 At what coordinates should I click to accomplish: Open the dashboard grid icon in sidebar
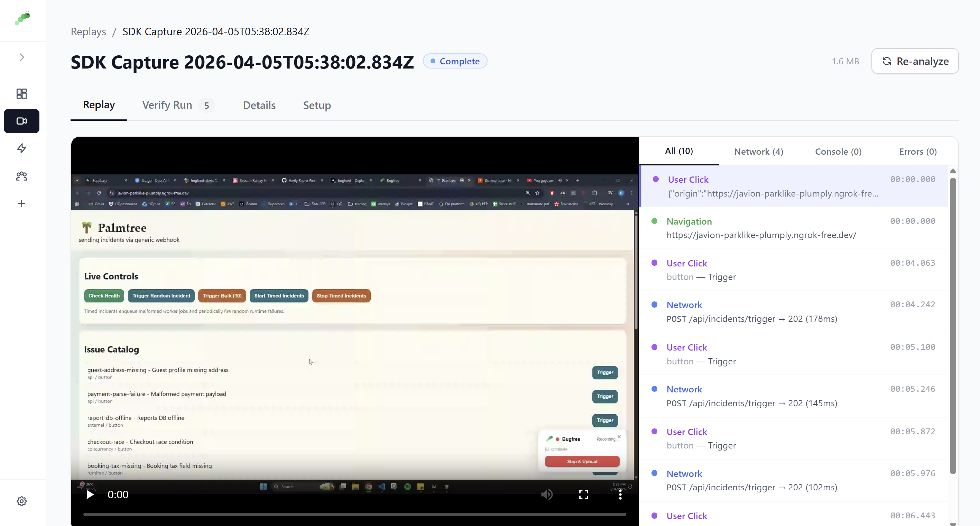(x=21, y=93)
